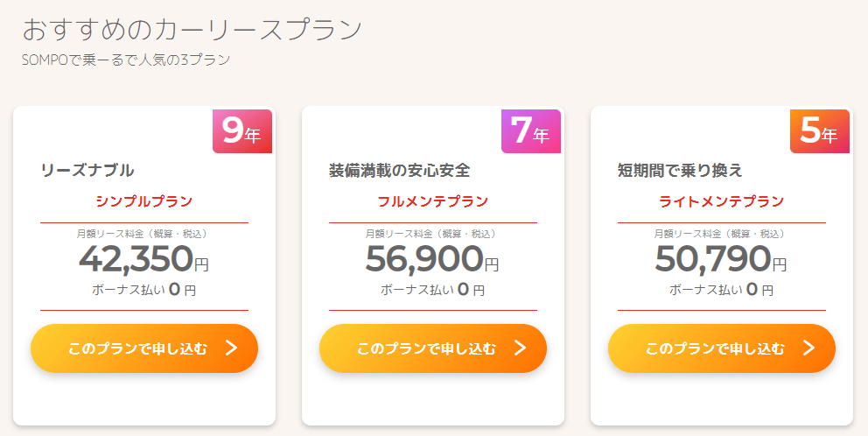Click the 7年 badge on second card
Screen dimensions: 868x436
[x=531, y=131]
